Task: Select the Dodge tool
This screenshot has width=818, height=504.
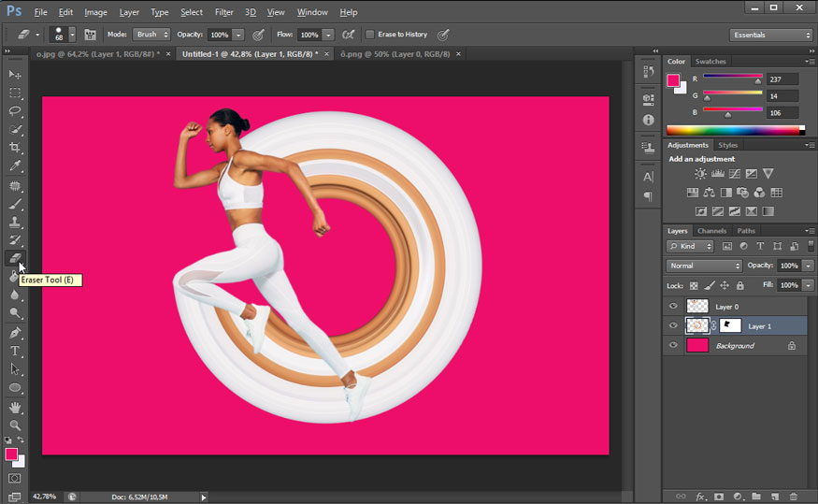Action: tap(15, 313)
